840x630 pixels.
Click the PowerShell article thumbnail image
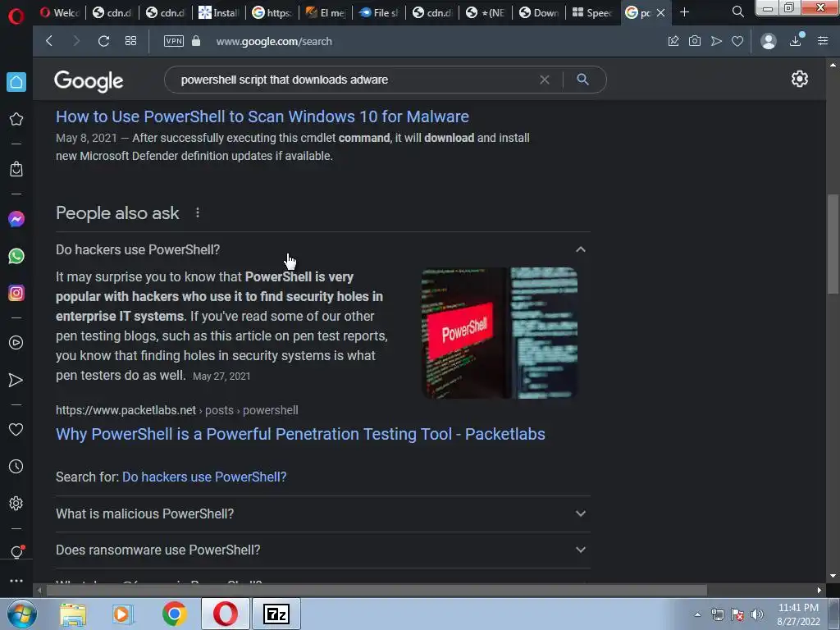point(500,333)
